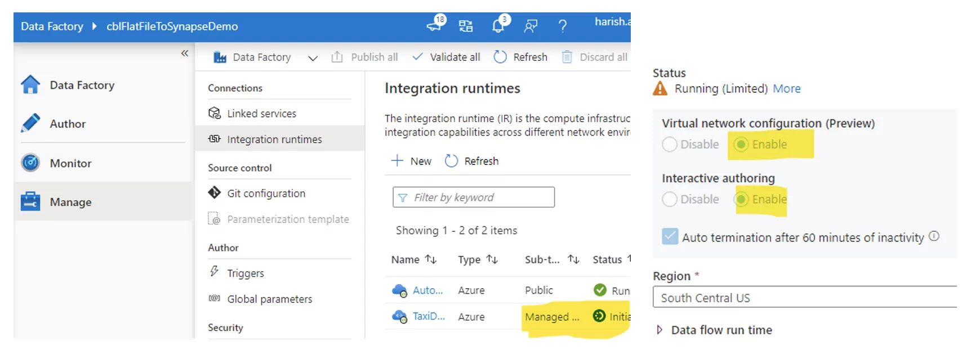Click the Public sub-type cell
The height and width of the screenshot is (359, 980).
pos(539,290)
